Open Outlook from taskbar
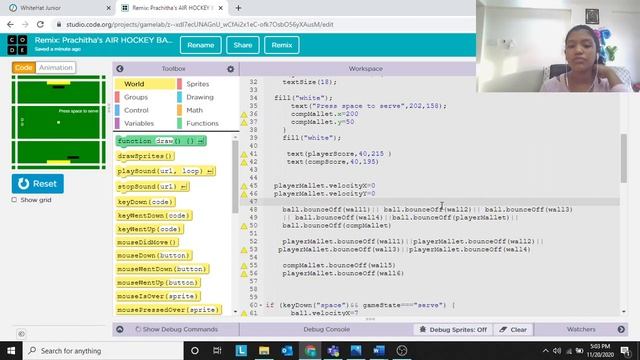The image size is (640, 360). click(x=287, y=351)
